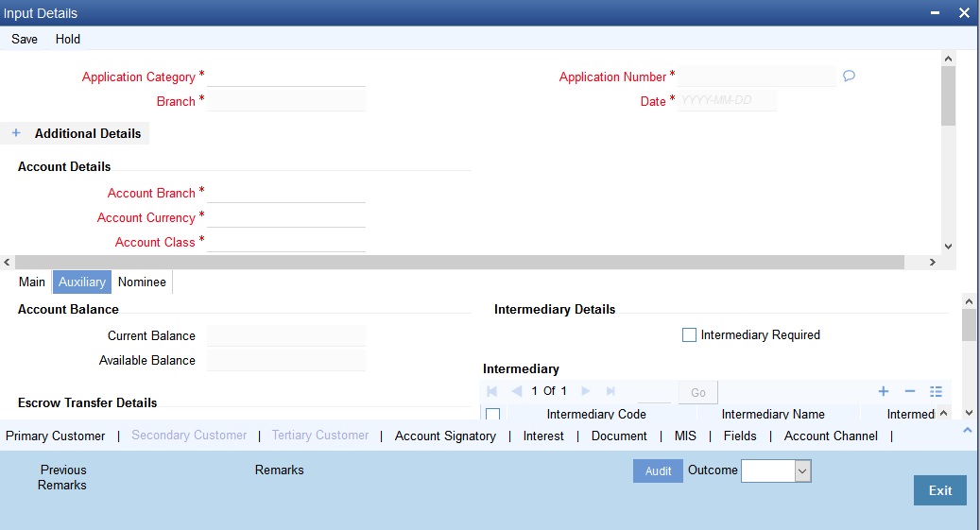The height and width of the screenshot is (530, 980).
Task: Switch to the Main tab
Action: (32, 282)
